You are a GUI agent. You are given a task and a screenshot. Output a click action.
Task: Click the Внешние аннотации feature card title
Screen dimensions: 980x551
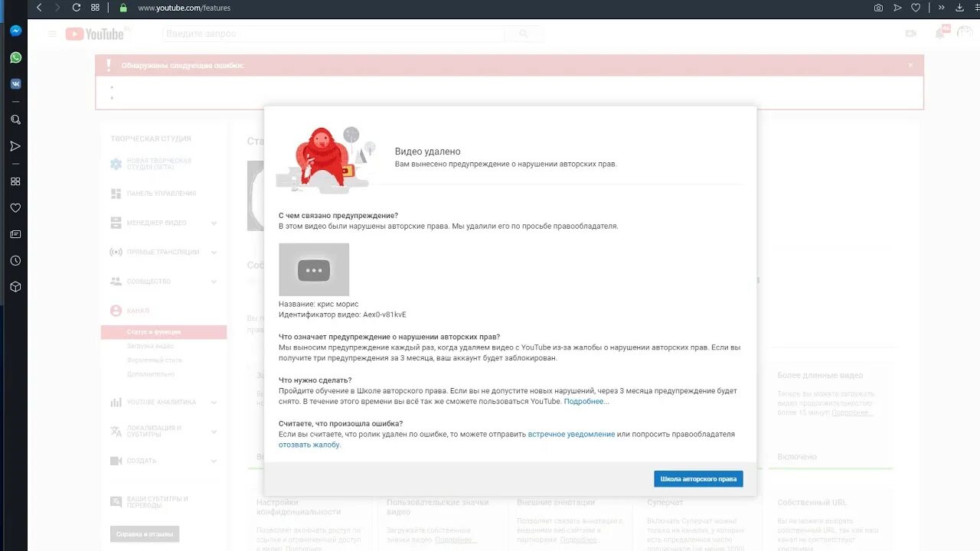pos(555,502)
